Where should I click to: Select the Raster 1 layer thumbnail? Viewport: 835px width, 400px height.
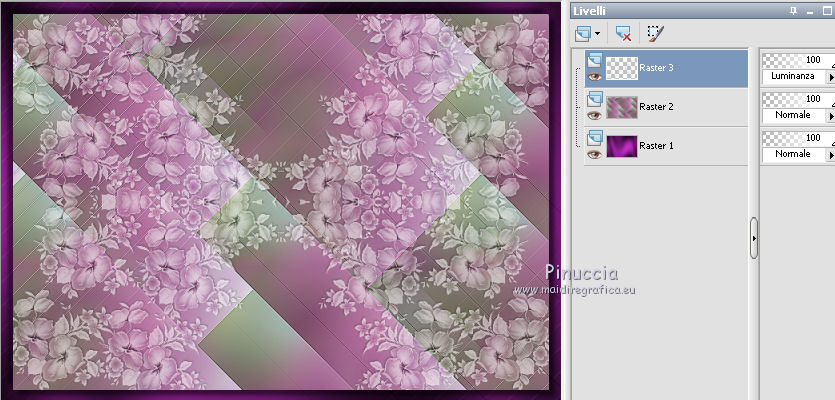(621, 146)
